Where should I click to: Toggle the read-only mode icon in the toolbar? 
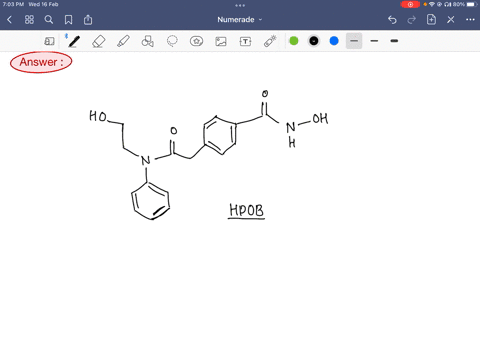(49, 41)
